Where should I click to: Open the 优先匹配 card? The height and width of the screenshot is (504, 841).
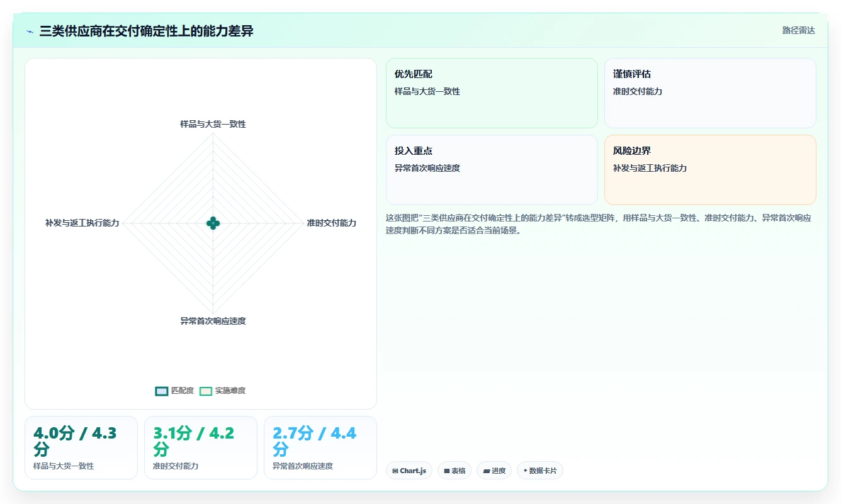492,93
